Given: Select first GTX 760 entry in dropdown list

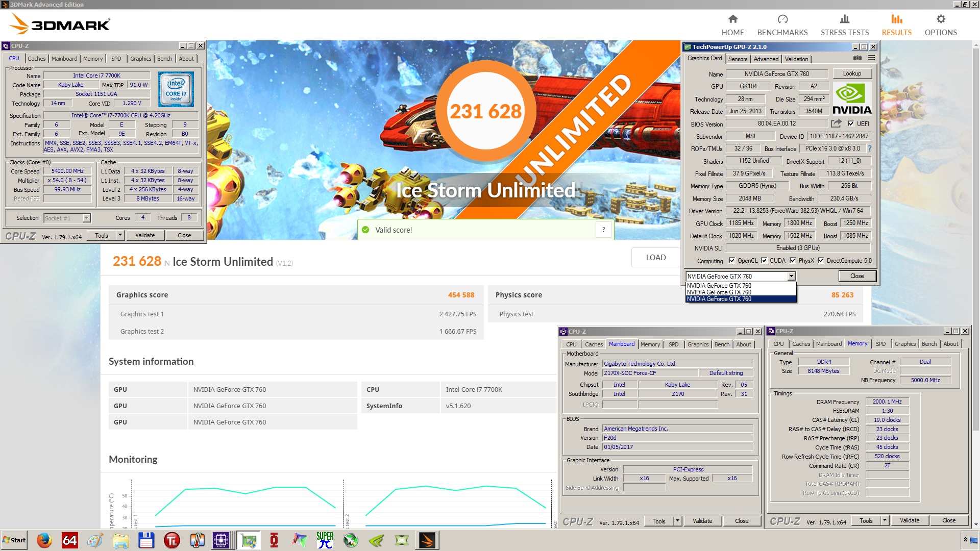Looking at the screenshot, I should coord(741,286).
